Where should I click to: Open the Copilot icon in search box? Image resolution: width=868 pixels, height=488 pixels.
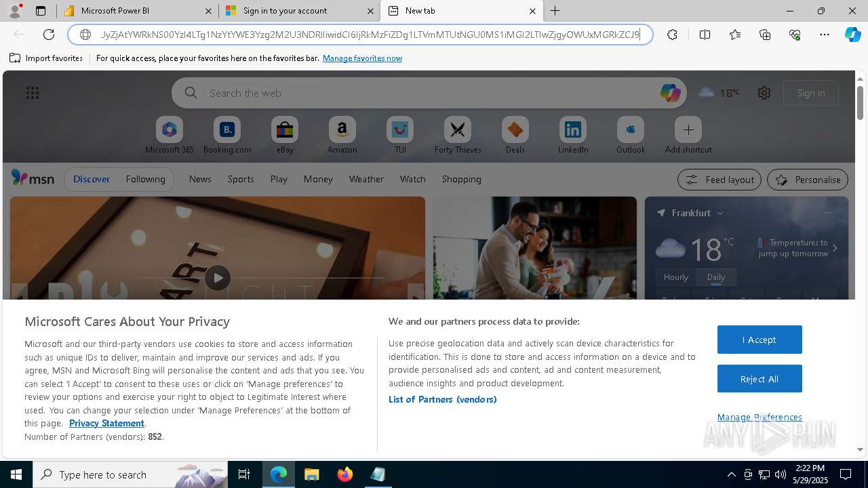pyautogui.click(x=670, y=93)
